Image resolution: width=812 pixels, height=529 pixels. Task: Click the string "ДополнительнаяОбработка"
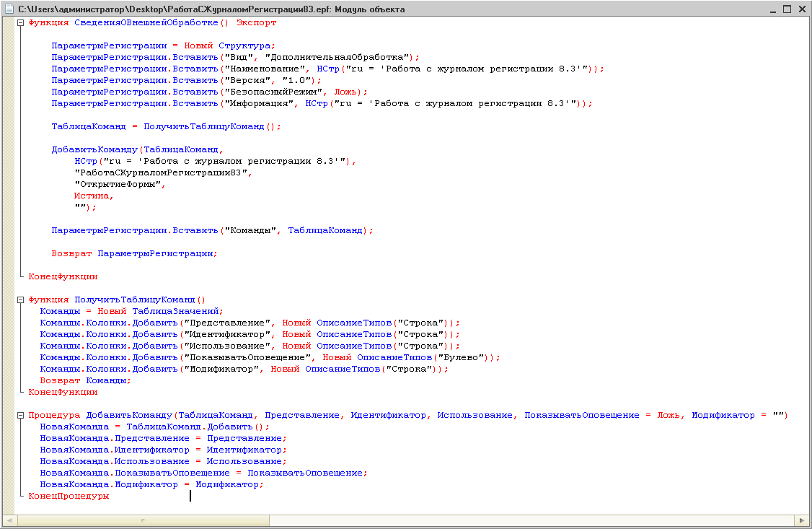[337, 58]
